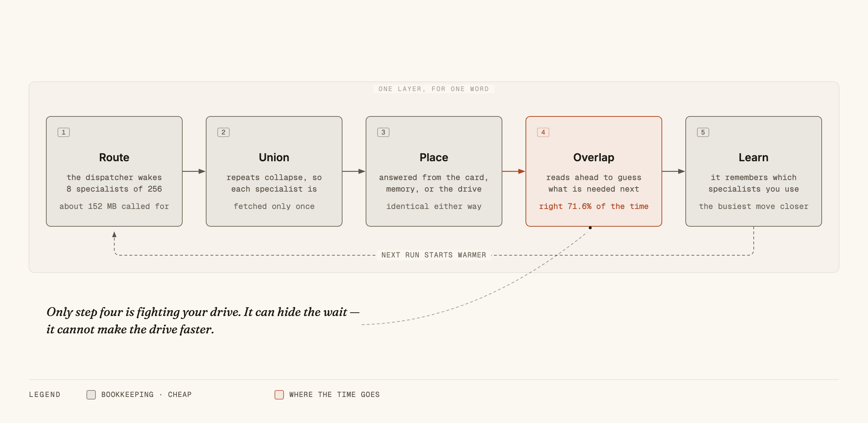This screenshot has height=423, width=868.
Task: Click the 'about 152 MB called for' text
Action: click(x=114, y=206)
